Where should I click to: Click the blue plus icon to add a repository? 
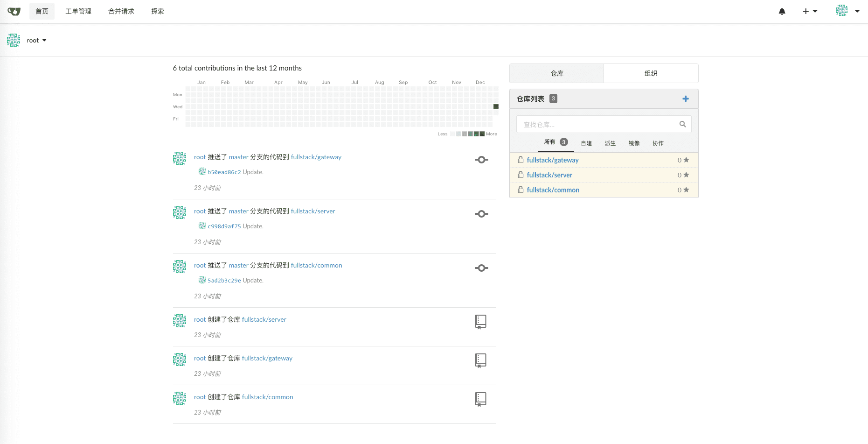click(685, 99)
